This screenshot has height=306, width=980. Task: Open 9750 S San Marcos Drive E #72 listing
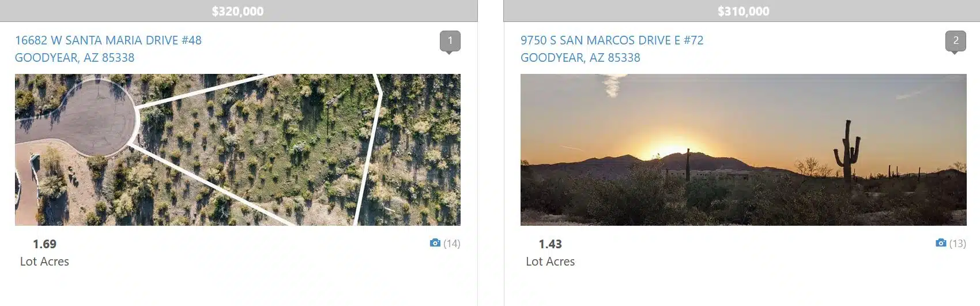tap(612, 40)
